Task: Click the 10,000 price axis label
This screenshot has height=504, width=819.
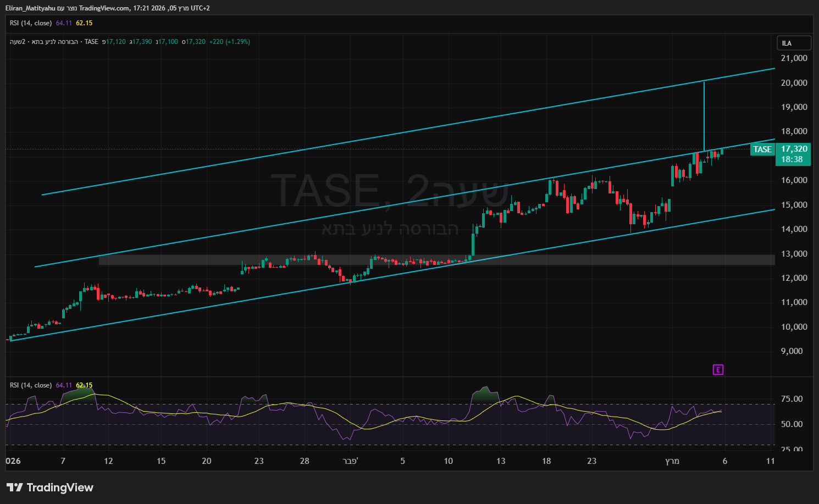Action: pyautogui.click(x=794, y=327)
